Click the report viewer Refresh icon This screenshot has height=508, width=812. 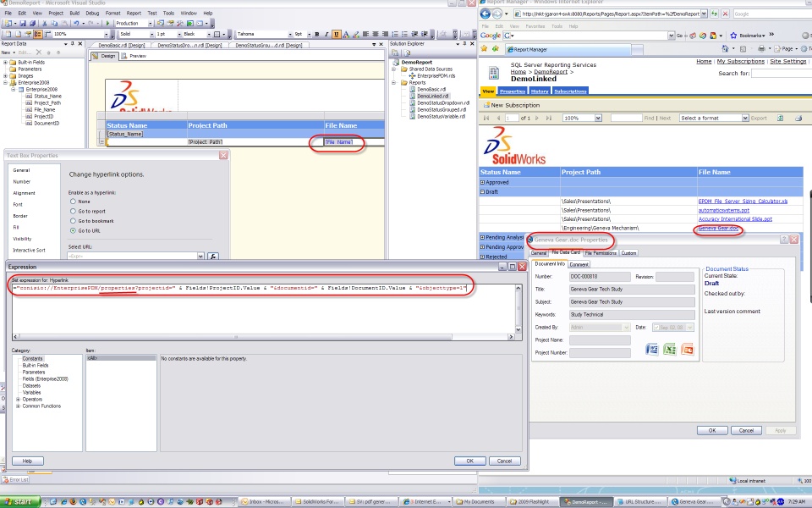780,119
